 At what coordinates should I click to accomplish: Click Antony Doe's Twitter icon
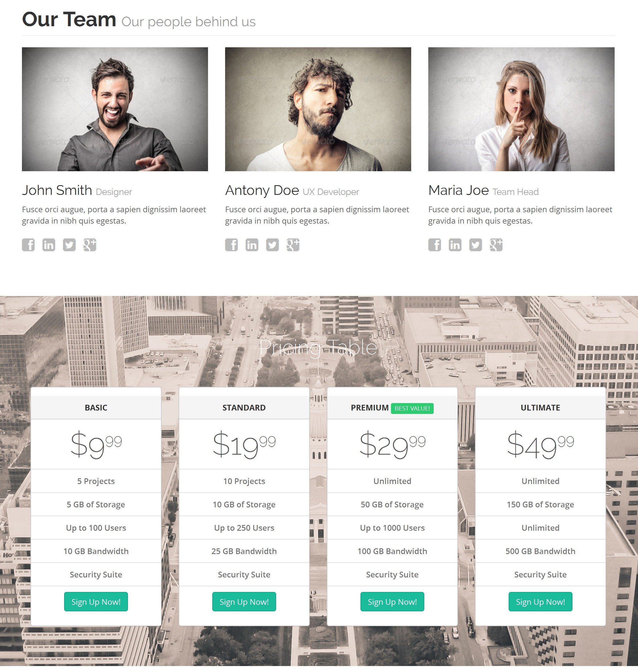click(272, 245)
